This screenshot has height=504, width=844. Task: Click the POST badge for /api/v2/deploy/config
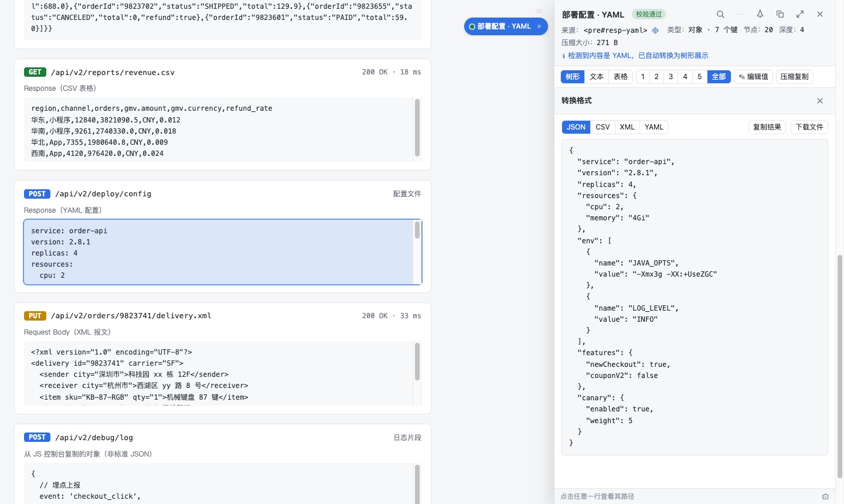point(37,194)
